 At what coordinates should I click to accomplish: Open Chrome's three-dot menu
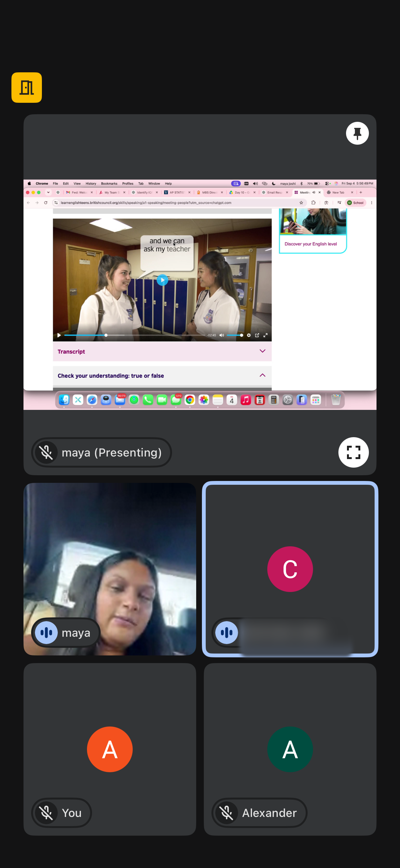[371, 203]
